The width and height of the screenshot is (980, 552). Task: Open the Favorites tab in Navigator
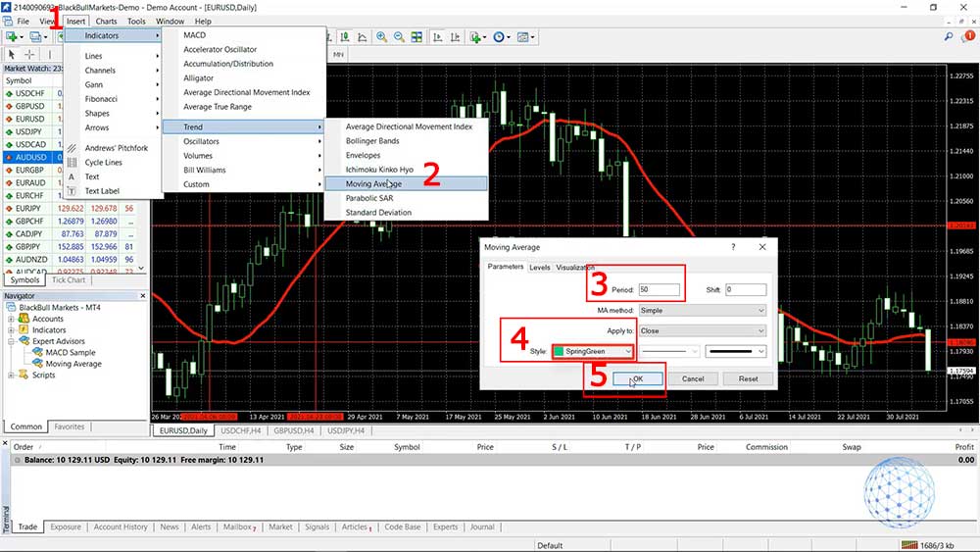70,427
